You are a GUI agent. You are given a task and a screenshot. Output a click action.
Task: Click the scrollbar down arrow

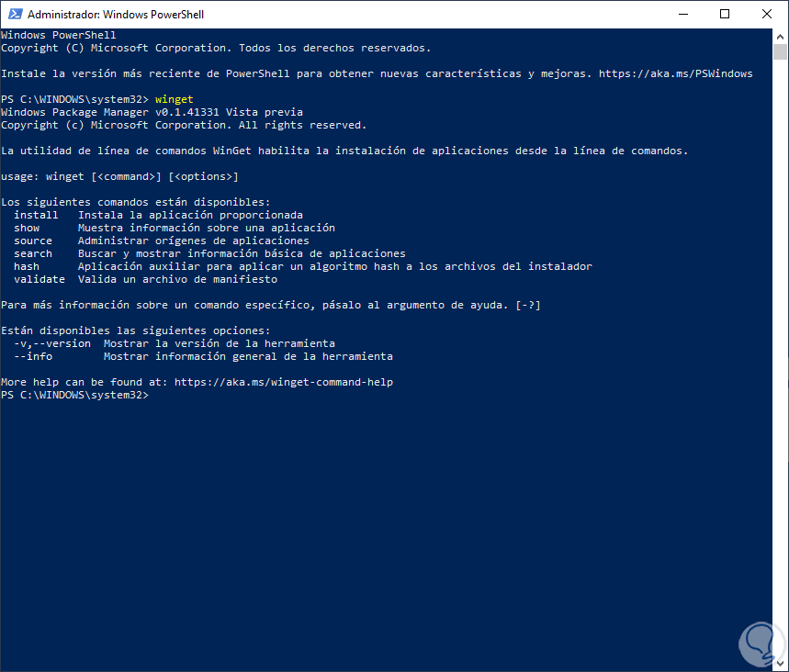point(780,664)
